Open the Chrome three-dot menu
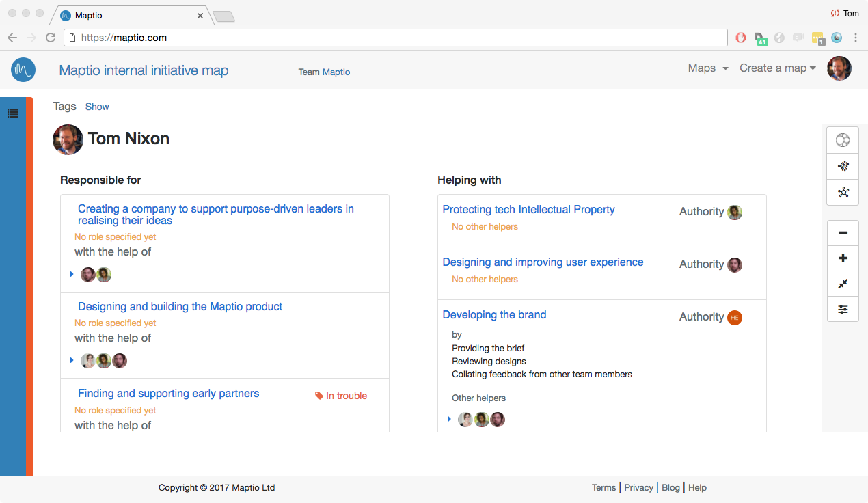The width and height of the screenshot is (868, 503). (856, 38)
